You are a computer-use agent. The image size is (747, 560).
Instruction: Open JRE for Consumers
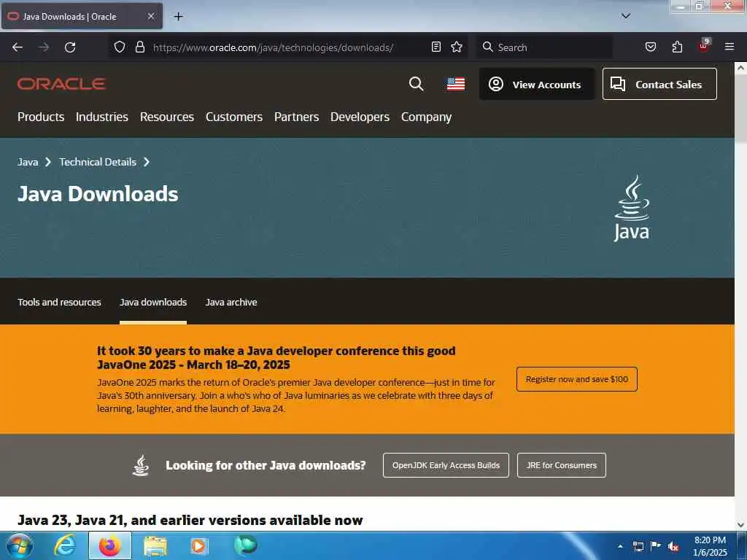point(561,465)
